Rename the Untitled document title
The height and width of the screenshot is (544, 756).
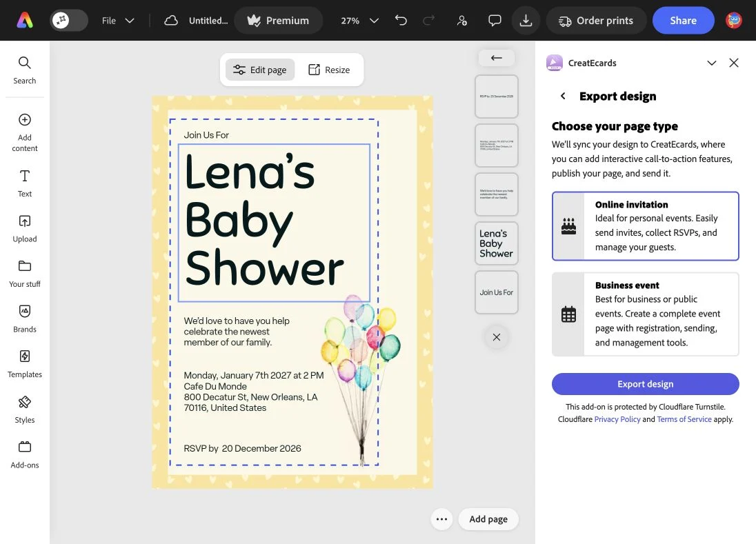208,20
